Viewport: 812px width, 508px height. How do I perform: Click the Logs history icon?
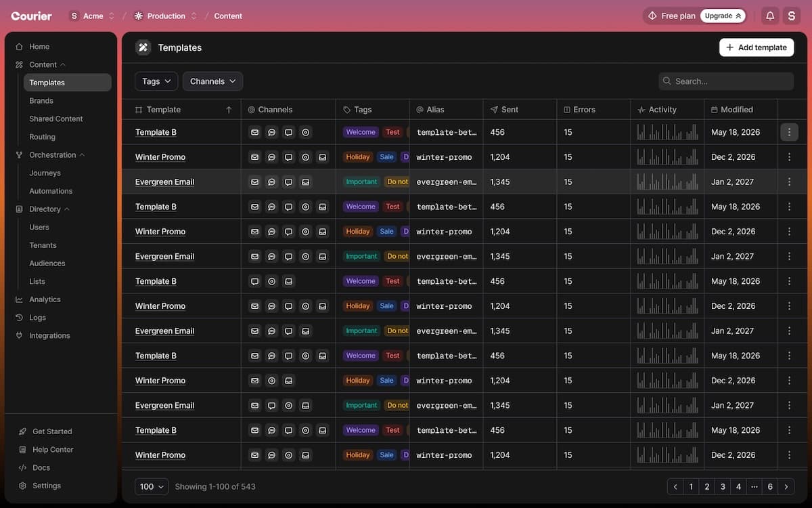coord(20,318)
